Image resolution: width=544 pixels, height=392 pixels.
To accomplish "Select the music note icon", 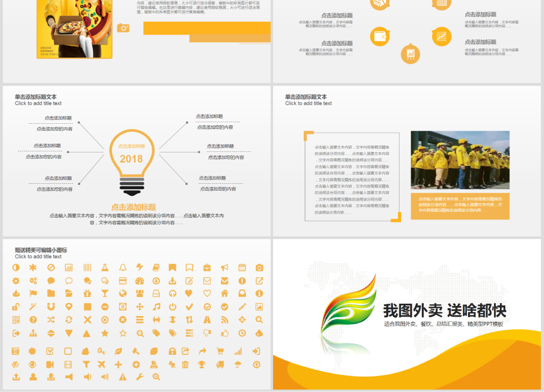I will pyautogui.click(x=156, y=306).
